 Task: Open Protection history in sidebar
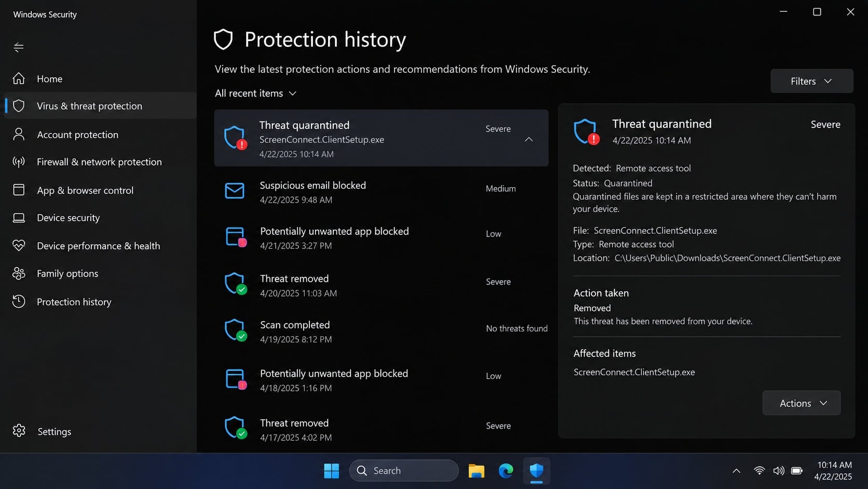(x=100, y=301)
